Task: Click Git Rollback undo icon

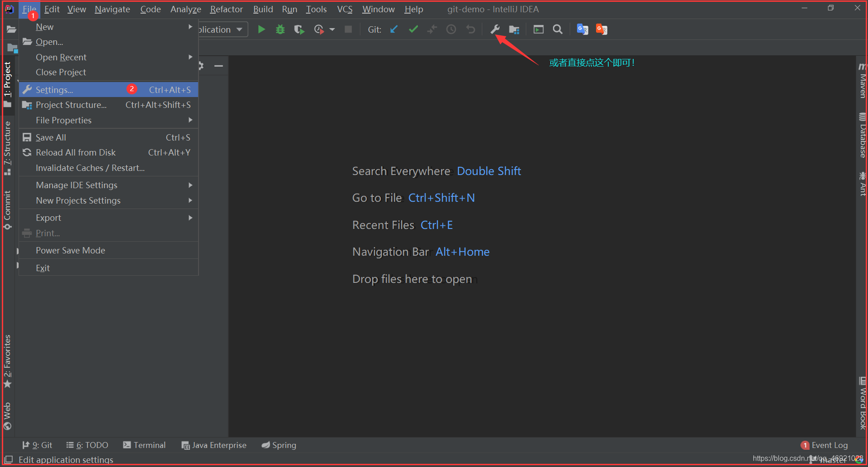Action: 470,29
